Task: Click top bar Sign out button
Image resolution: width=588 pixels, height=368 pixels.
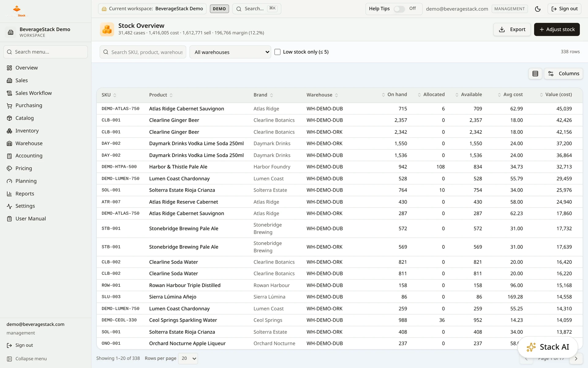Action: 564,9
